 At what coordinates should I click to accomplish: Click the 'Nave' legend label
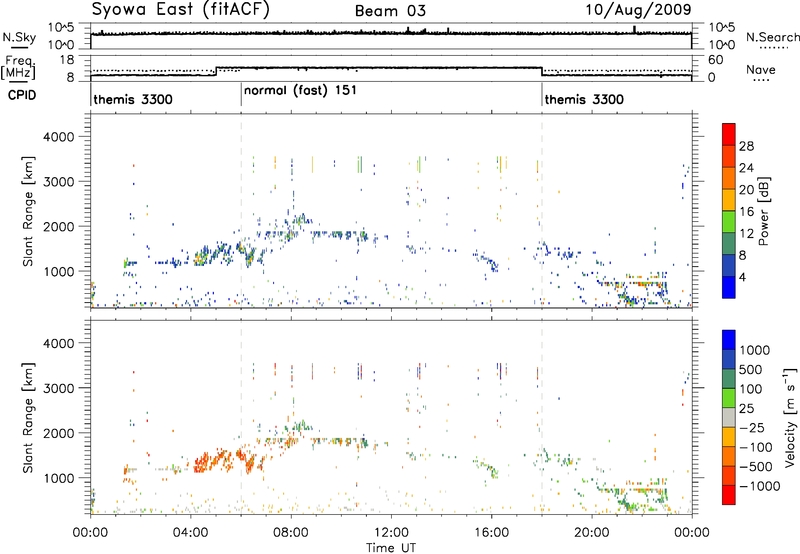click(761, 70)
